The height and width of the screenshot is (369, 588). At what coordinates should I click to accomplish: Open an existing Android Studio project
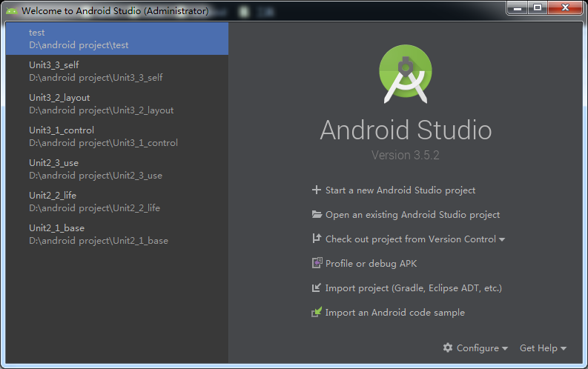click(412, 215)
